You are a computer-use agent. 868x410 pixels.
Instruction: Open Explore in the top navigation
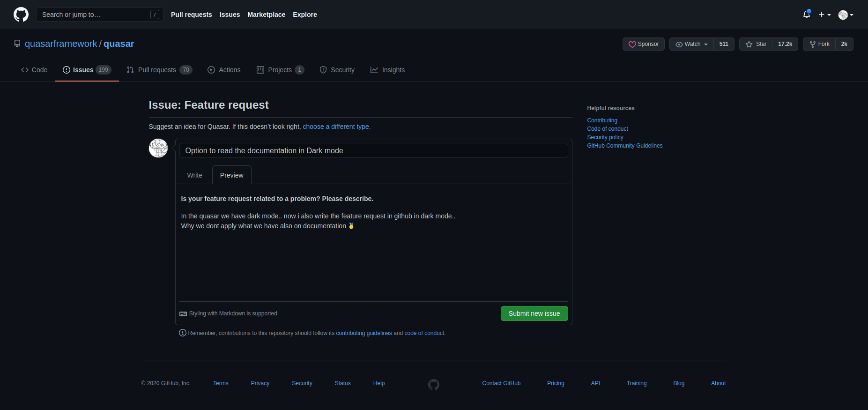(x=305, y=15)
